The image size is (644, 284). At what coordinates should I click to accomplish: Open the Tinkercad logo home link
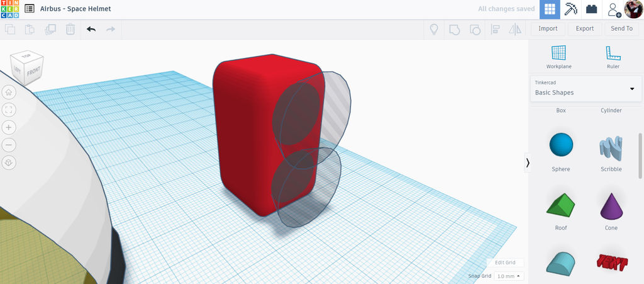9,9
